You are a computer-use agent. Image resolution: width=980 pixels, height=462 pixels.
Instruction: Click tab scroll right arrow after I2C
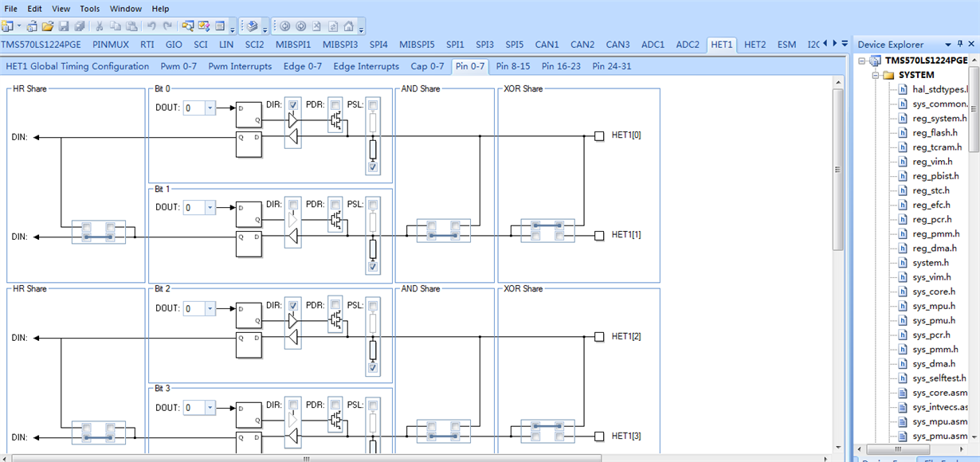pos(833,43)
